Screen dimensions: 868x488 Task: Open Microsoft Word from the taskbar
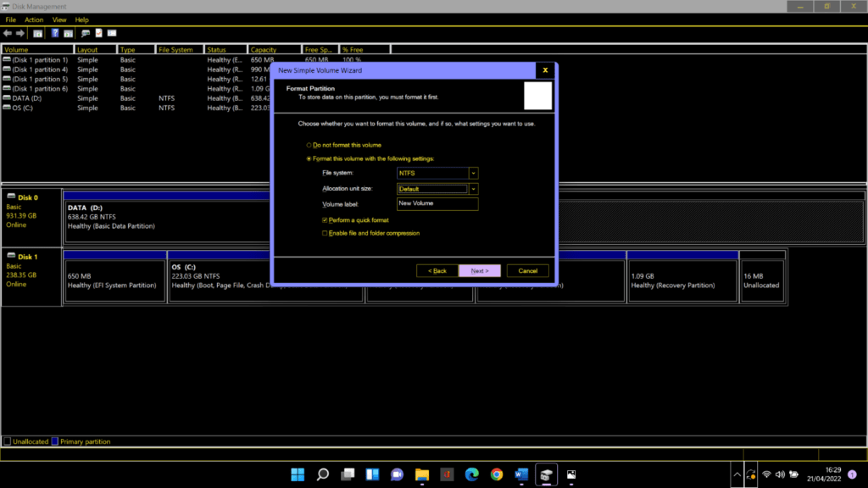click(x=520, y=474)
